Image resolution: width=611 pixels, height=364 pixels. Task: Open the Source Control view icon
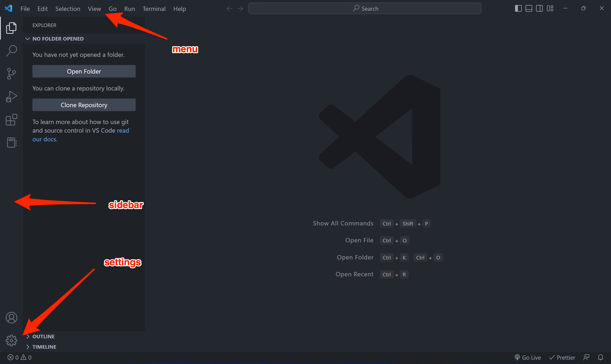click(11, 74)
